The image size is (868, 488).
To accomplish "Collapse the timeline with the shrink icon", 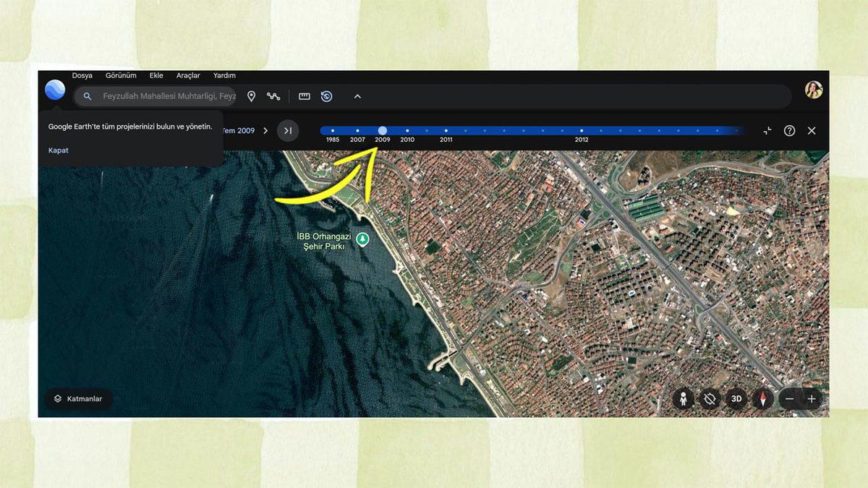I will [765, 130].
